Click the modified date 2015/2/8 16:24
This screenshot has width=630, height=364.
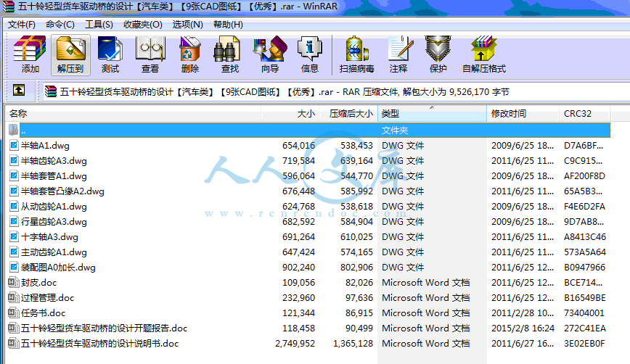(523, 328)
